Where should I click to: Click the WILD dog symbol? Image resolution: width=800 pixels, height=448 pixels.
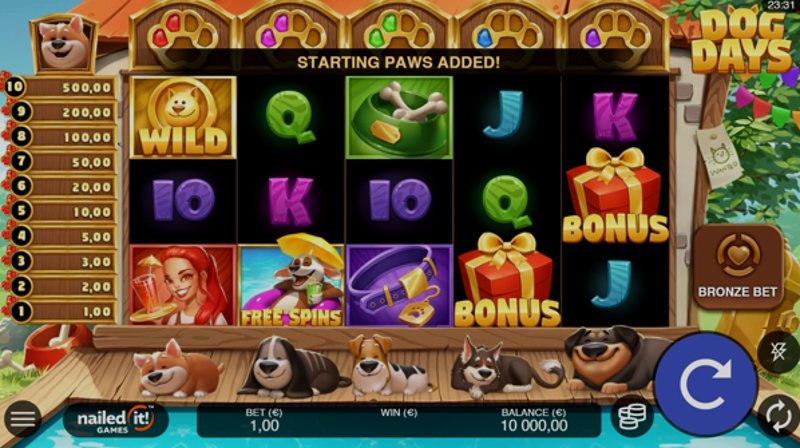click(x=183, y=117)
